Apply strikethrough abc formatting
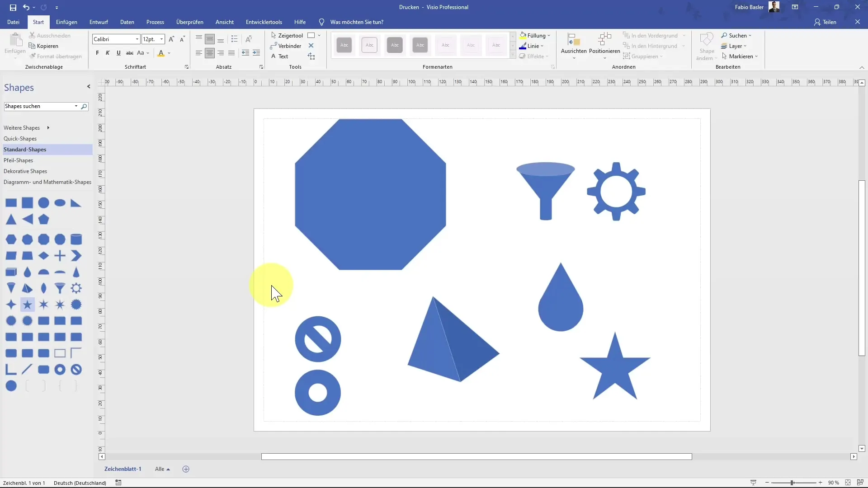 130,53
